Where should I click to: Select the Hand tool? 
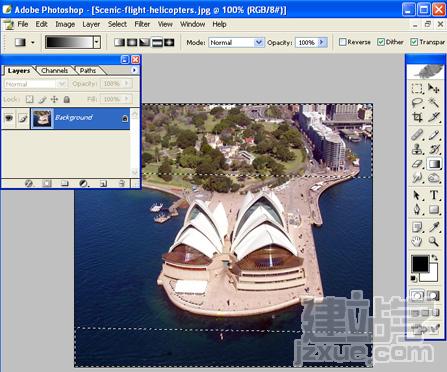417,241
